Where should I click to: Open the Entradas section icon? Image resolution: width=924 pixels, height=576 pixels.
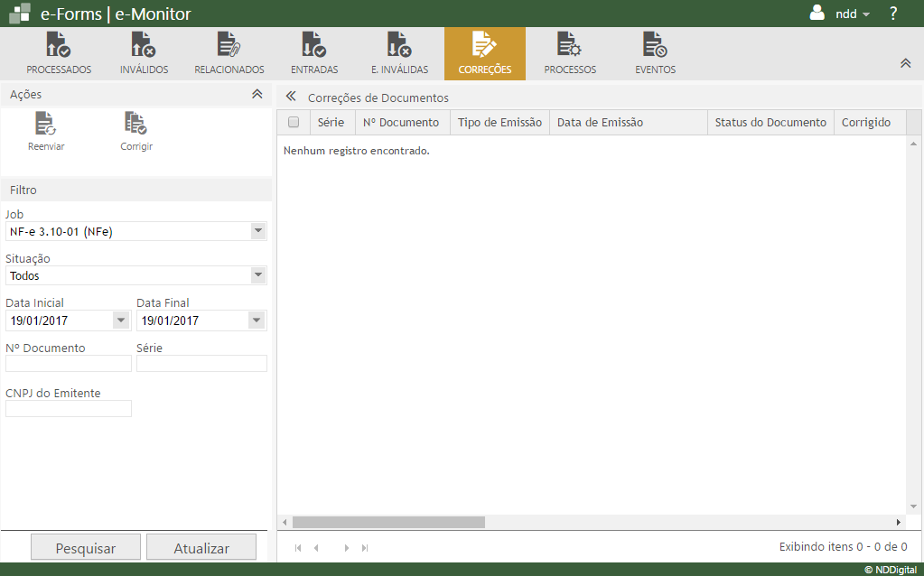point(314,45)
